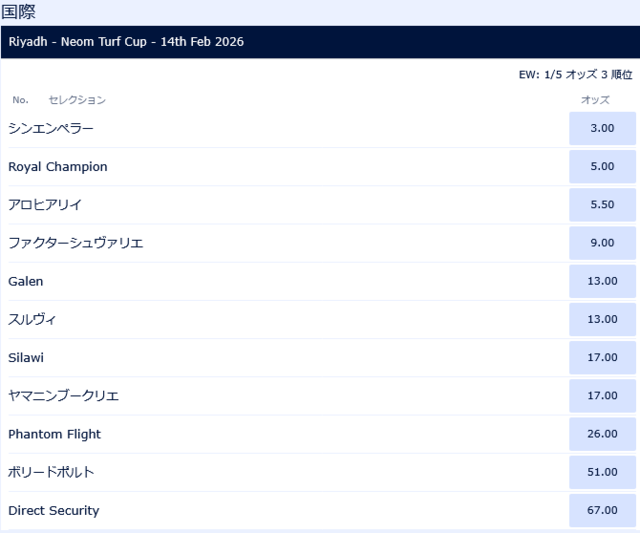
Task: Click the シンエンペラー runner name
Action: (x=51, y=129)
